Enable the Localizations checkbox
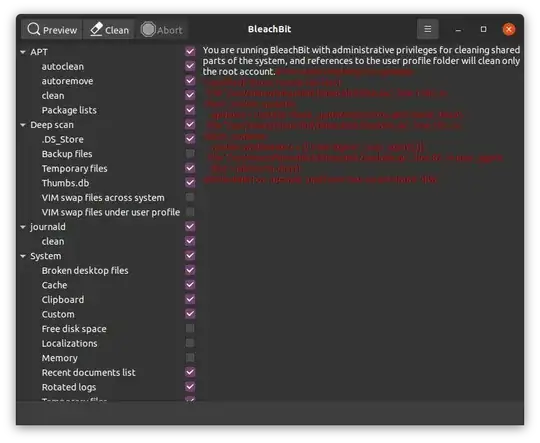Screen dimensions: 540x443 click(190, 343)
